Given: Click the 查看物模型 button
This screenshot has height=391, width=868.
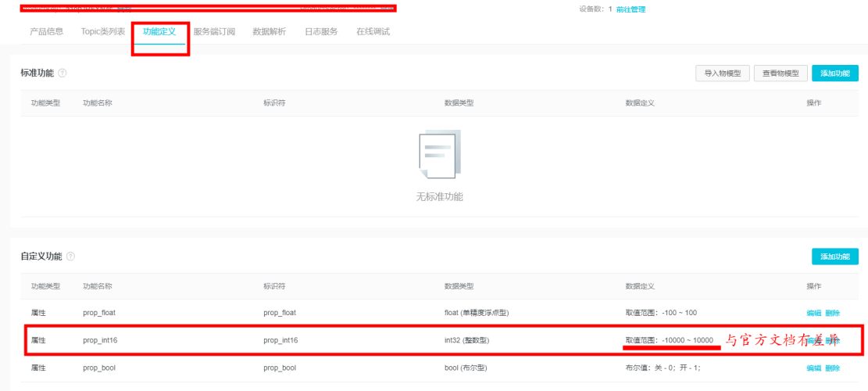Looking at the screenshot, I should coord(780,73).
